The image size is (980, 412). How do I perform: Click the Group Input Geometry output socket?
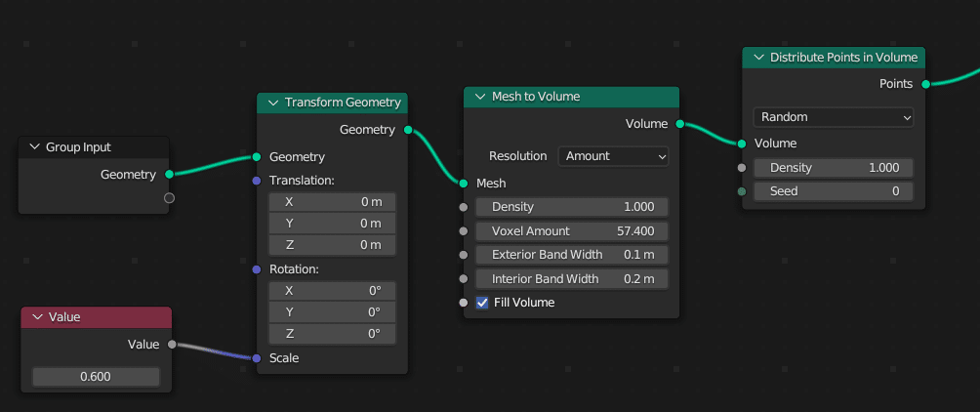pos(169,175)
